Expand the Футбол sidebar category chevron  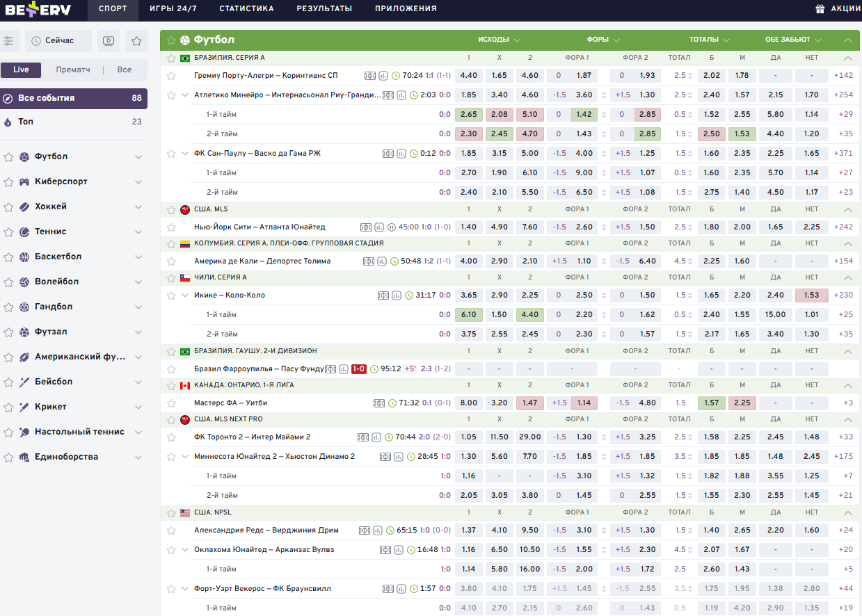coord(138,157)
